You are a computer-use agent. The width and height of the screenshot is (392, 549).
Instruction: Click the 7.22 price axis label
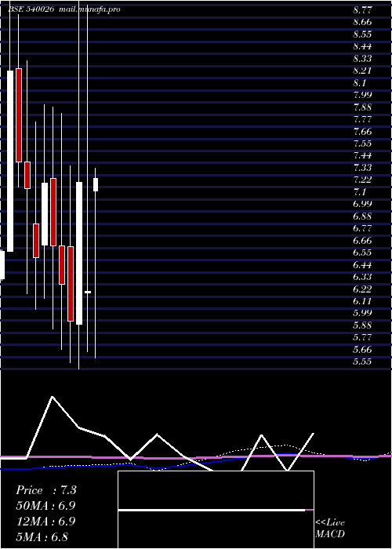click(362, 180)
